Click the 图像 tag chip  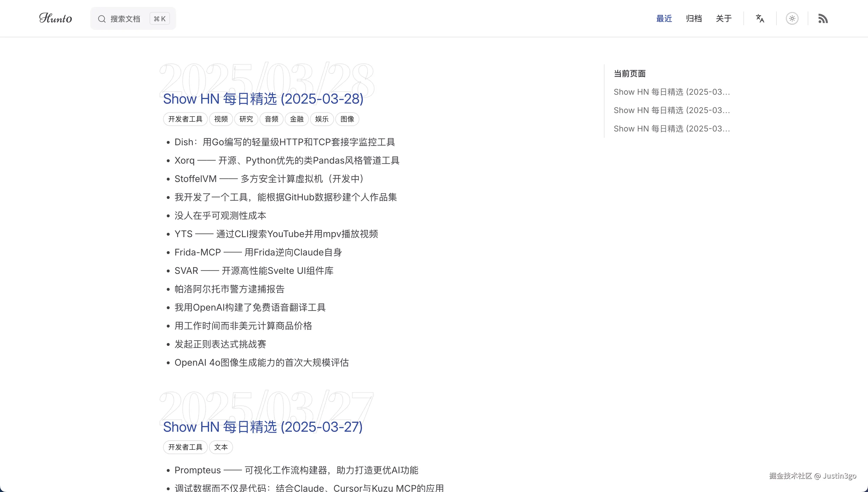click(x=347, y=119)
